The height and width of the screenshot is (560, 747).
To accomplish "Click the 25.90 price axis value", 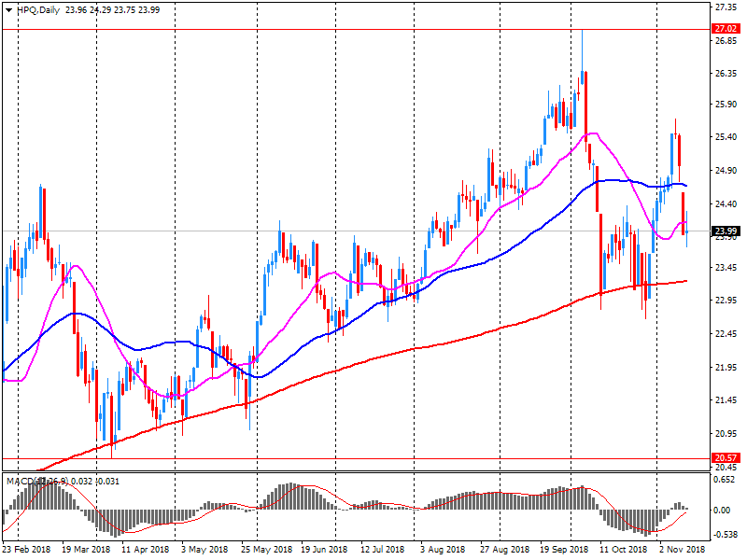I will click(726, 105).
